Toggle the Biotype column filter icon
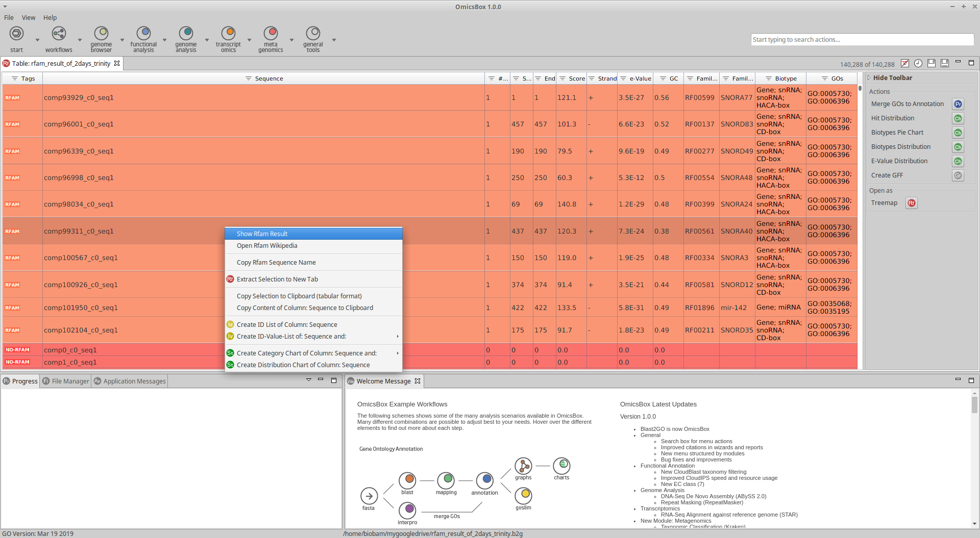The width and height of the screenshot is (980, 538). 768,79
